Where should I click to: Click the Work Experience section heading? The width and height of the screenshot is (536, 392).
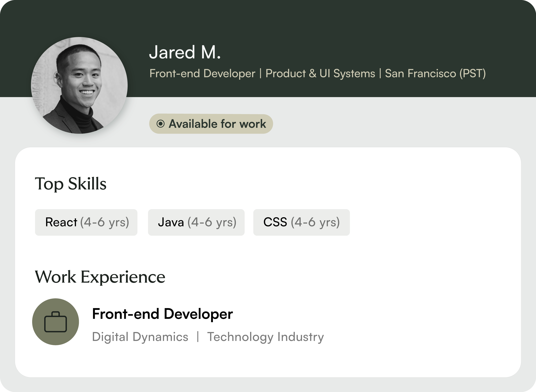[x=100, y=277]
